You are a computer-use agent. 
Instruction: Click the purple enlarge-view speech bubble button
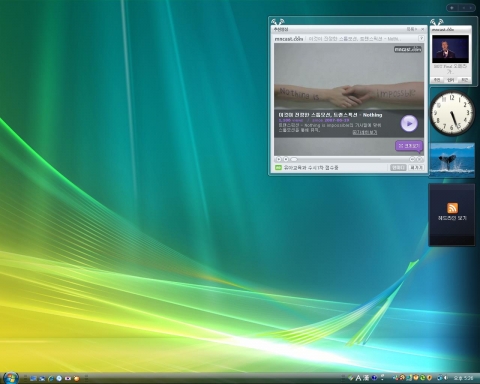(409, 146)
